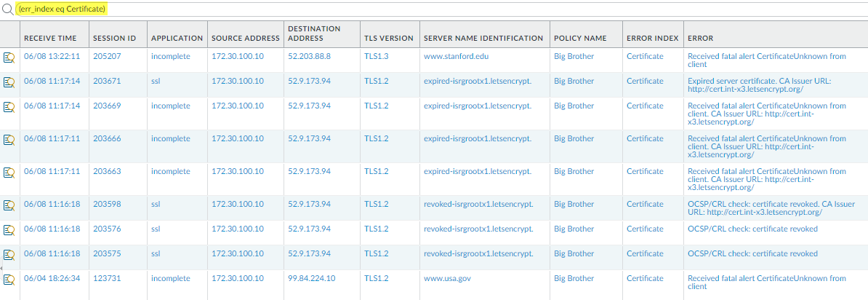868x300 pixels.
Task: Open log details icon for session 203669
Action: (9, 106)
